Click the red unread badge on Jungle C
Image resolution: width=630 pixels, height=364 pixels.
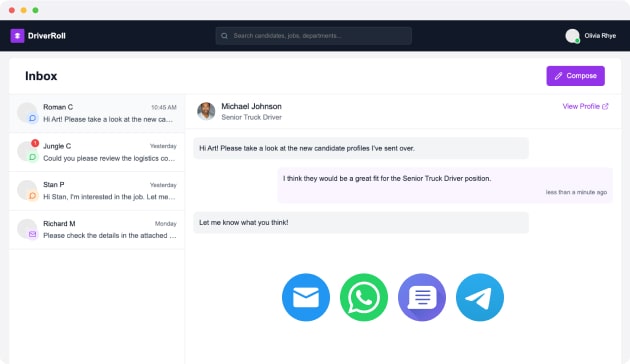(x=35, y=143)
